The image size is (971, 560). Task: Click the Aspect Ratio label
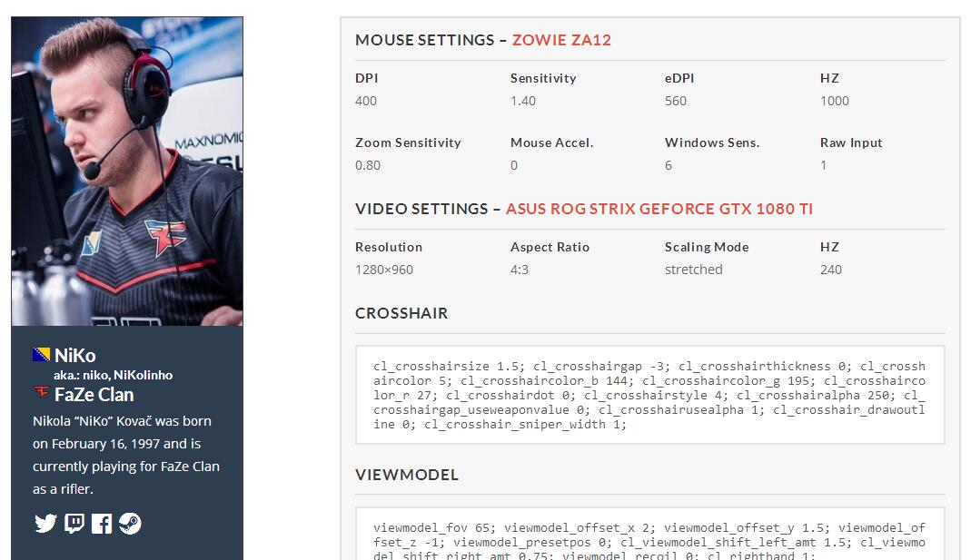click(550, 247)
